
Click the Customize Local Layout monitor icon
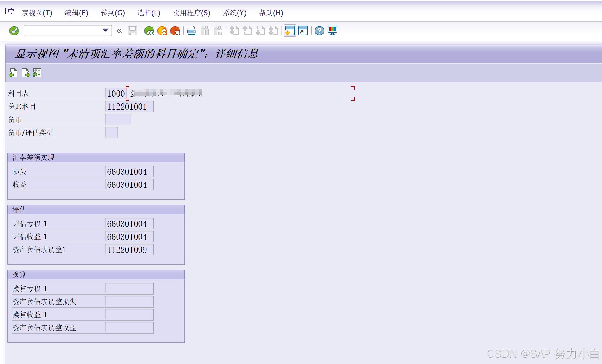pyautogui.click(x=333, y=31)
